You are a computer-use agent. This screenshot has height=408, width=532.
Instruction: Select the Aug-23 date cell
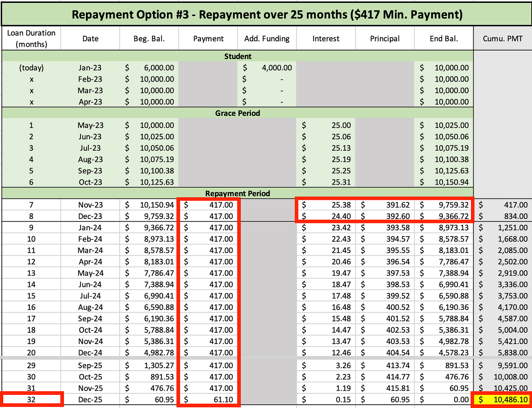(x=90, y=159)
